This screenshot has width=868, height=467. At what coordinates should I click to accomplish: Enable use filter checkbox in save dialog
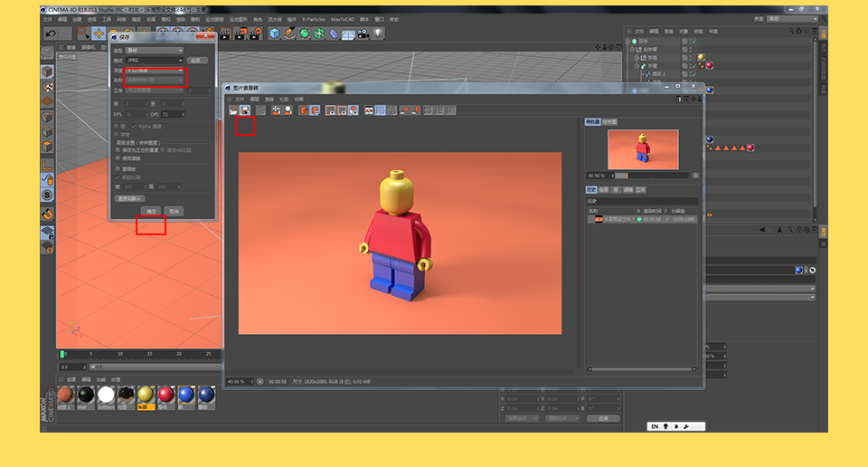118,158
